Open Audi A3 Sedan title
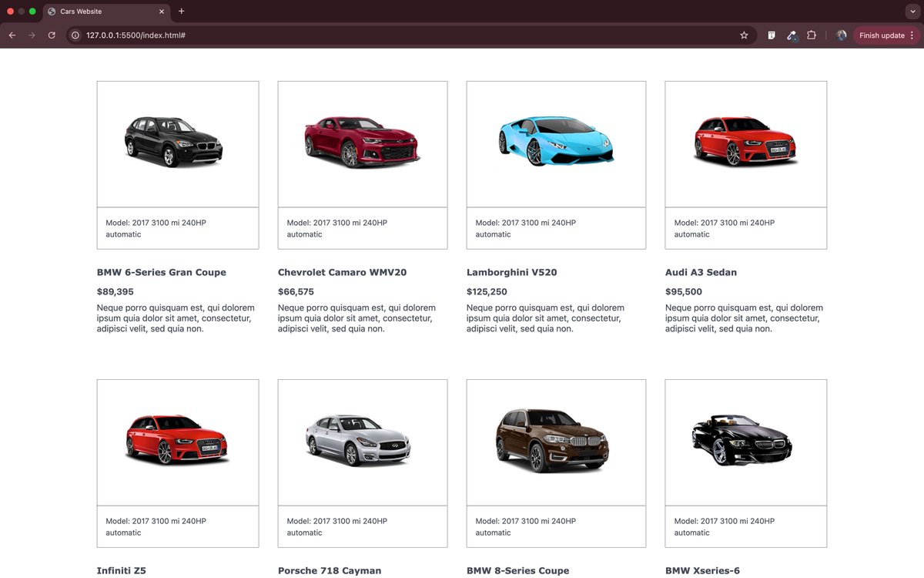924x578 pixels. coord(701,272)
